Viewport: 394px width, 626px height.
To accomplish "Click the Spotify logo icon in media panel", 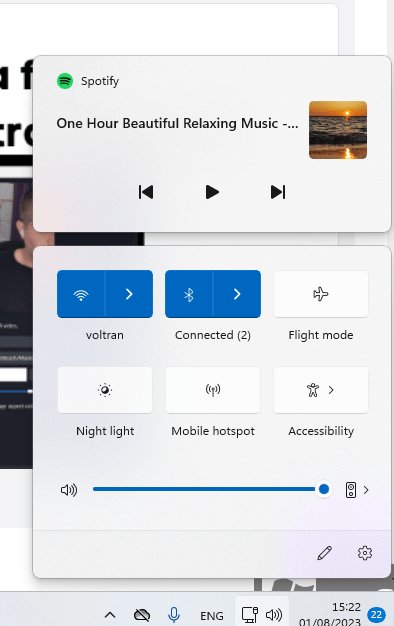I will [x=65, y=81].
